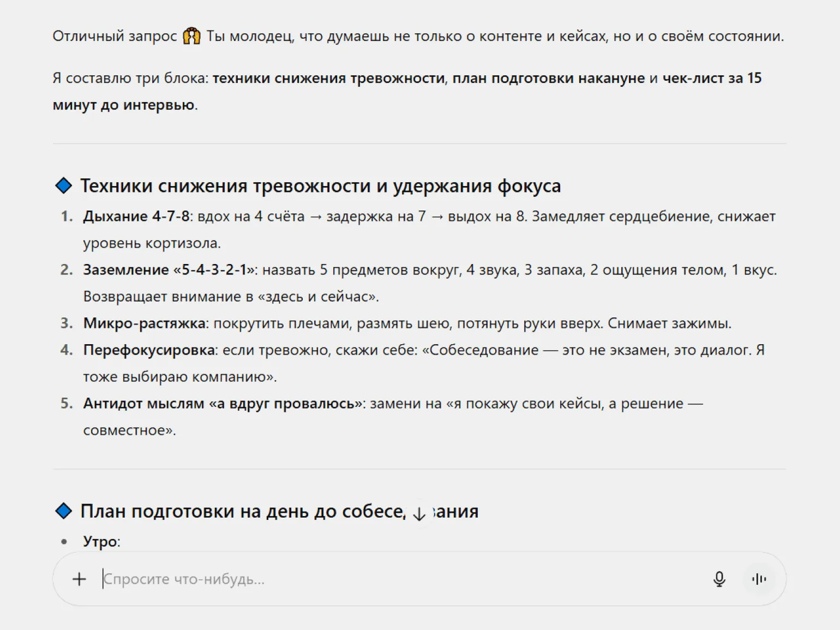
Task: Click "Антидот мыслям «а вдруг провалюсь»" item
Action: pyautogui.click(x=224, y=404)
